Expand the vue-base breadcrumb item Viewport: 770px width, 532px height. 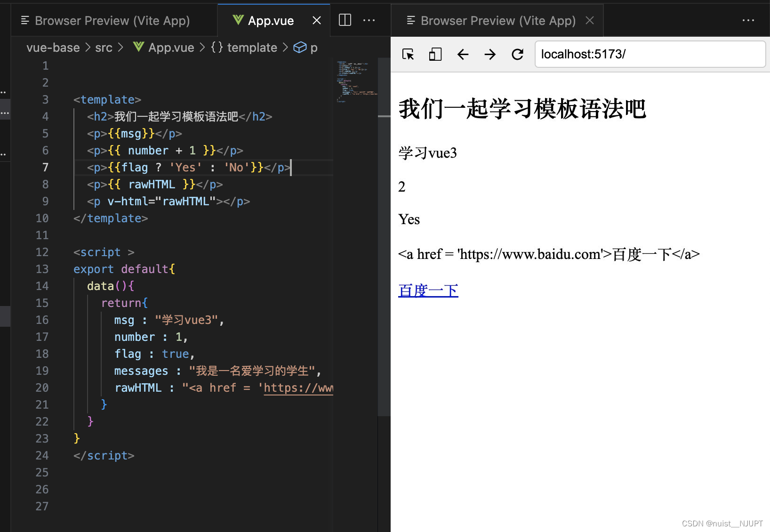pyautogui.click(x=53, y=47)
